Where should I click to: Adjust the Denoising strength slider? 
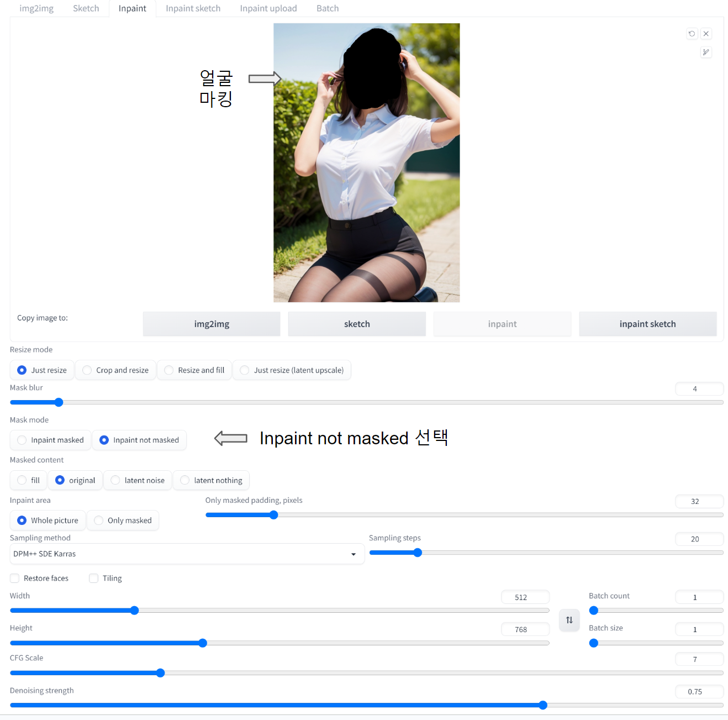click(367, 705)
